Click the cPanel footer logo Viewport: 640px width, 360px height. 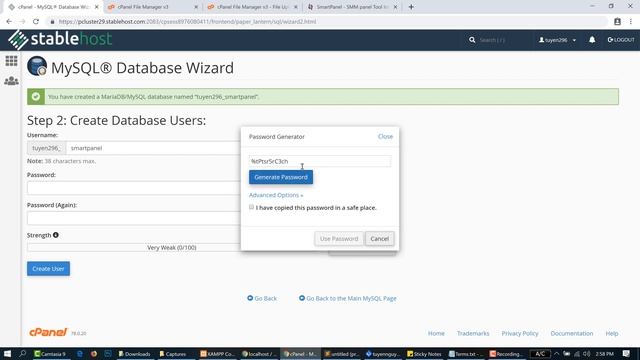(x=48, y=332)
